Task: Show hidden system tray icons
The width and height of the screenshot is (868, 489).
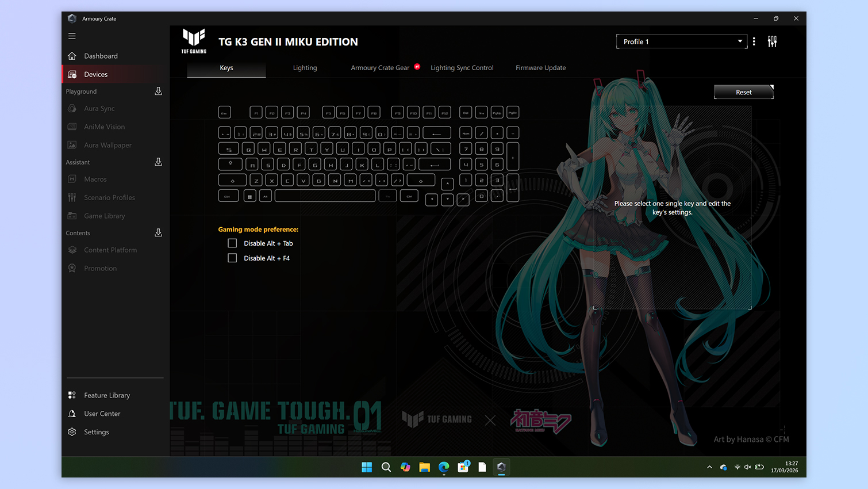Action: (x=709, y=467)
